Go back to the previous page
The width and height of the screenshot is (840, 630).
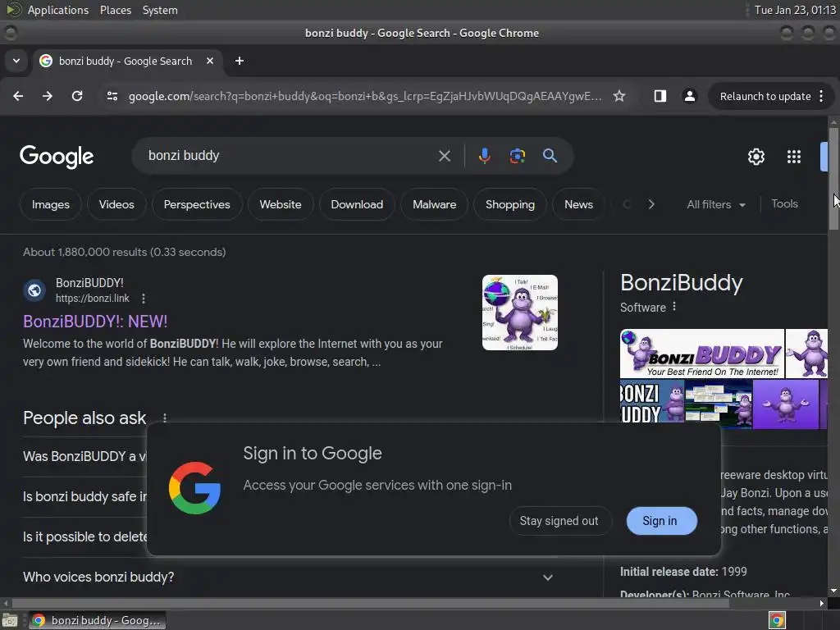click(x=18, y=96)
